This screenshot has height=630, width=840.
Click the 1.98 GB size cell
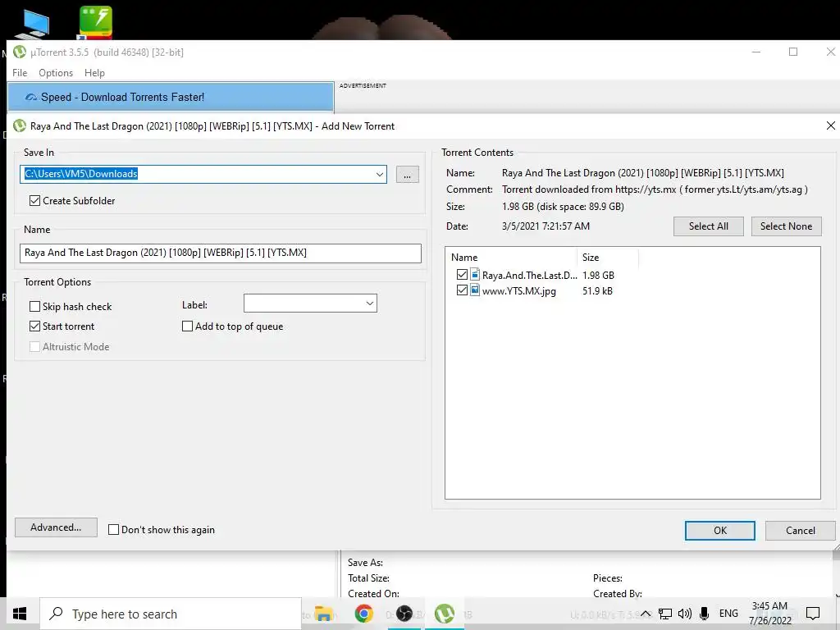(x=598, y=275)
